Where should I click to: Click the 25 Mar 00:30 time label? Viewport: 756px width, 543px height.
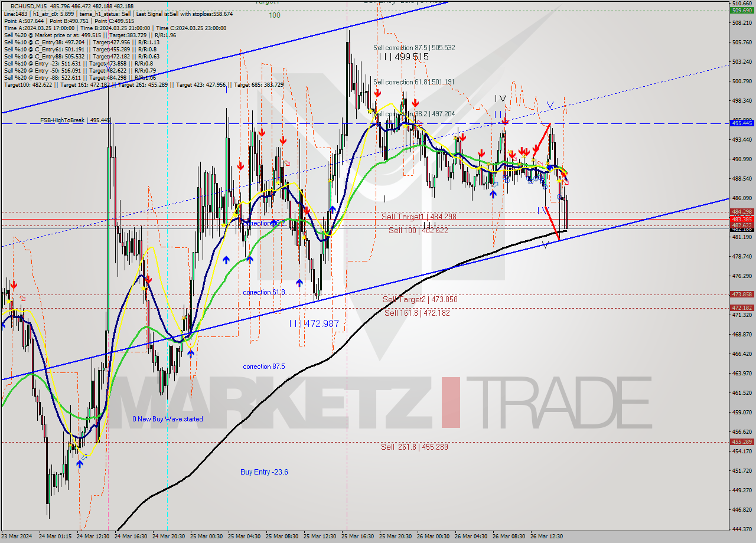tap(206, 537)
